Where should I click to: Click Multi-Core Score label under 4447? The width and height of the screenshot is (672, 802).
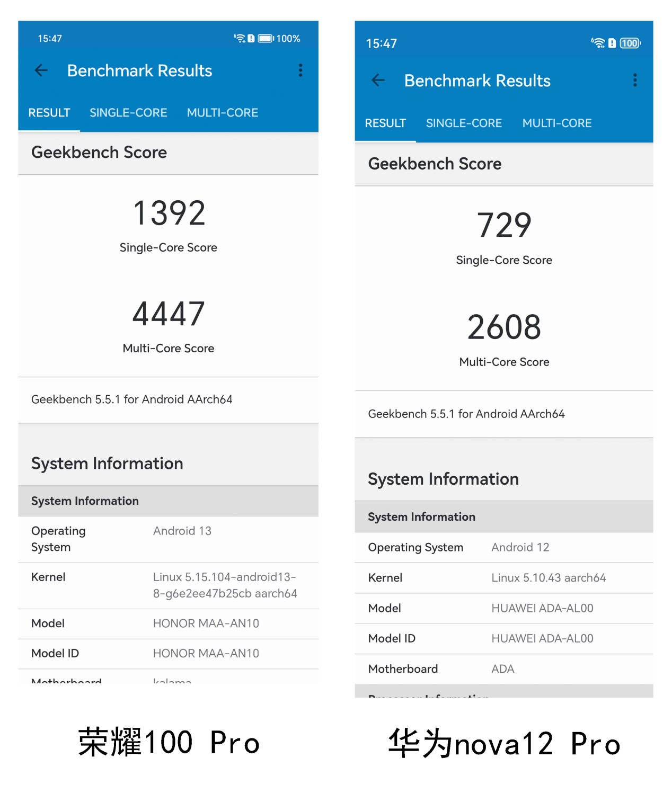[169, 348]
